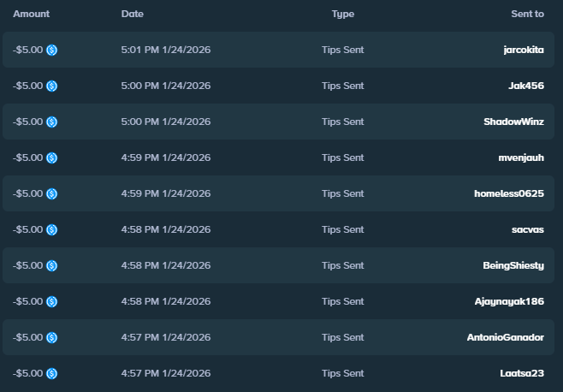Viewport: 563px width, 392px height.
Task: Click the coin icon in the Laatsa23 row
Action: point(51,373)
